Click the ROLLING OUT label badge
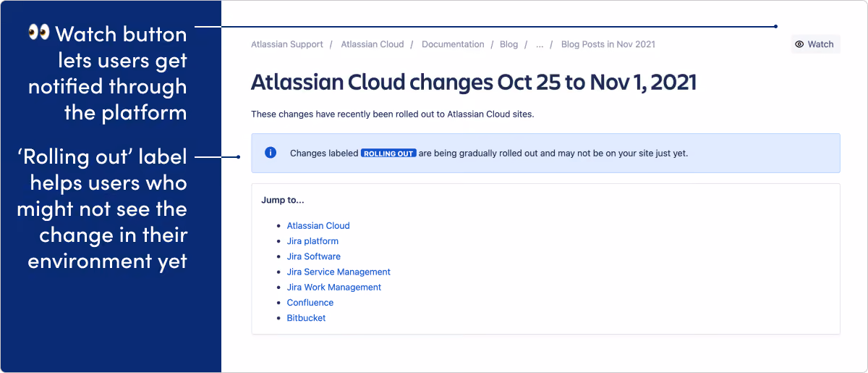 [388, 154]
